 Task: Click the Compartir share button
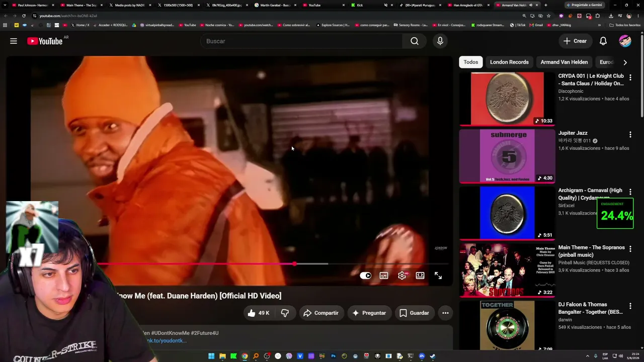(x=321, y=313)
